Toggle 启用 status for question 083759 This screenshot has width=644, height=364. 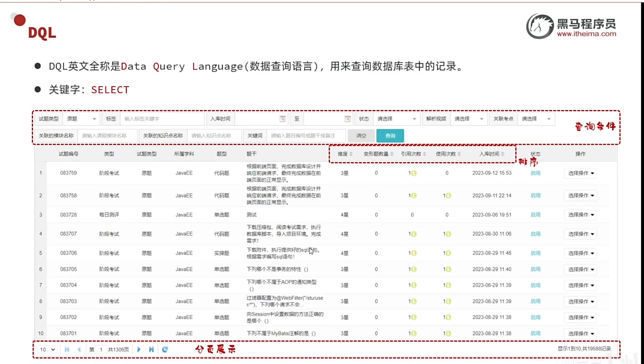click(535, 173)
